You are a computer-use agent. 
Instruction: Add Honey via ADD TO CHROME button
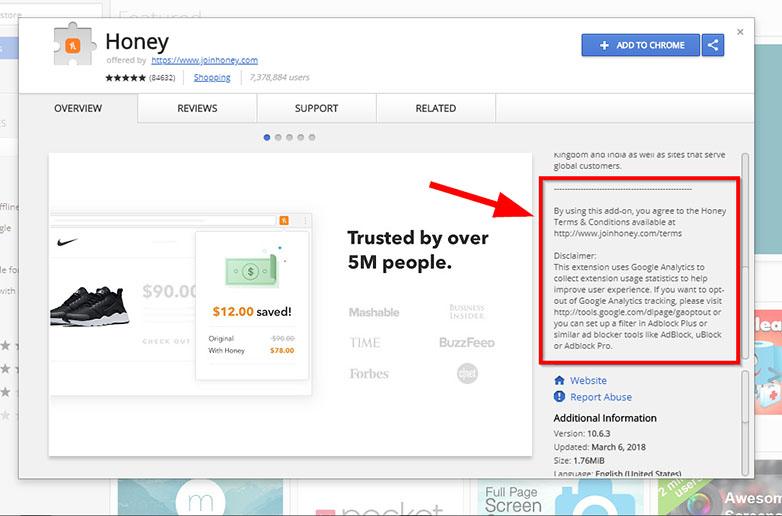(x=640, y=45)
